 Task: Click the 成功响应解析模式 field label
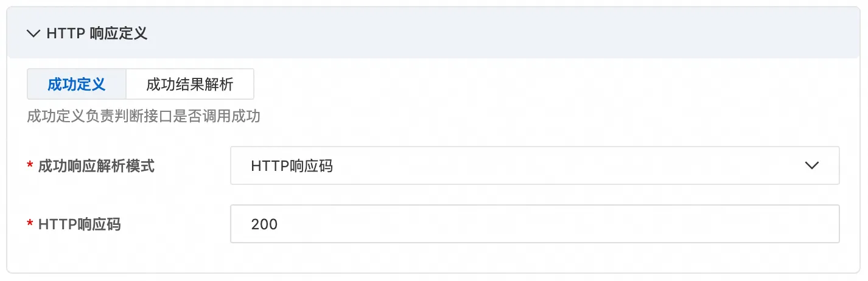[96, 165]
